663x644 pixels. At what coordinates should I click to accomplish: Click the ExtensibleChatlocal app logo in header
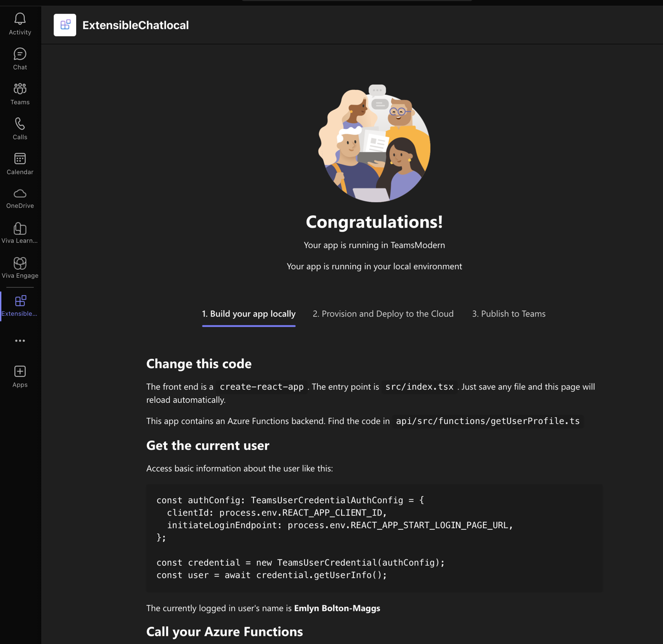tap(65, 25)
